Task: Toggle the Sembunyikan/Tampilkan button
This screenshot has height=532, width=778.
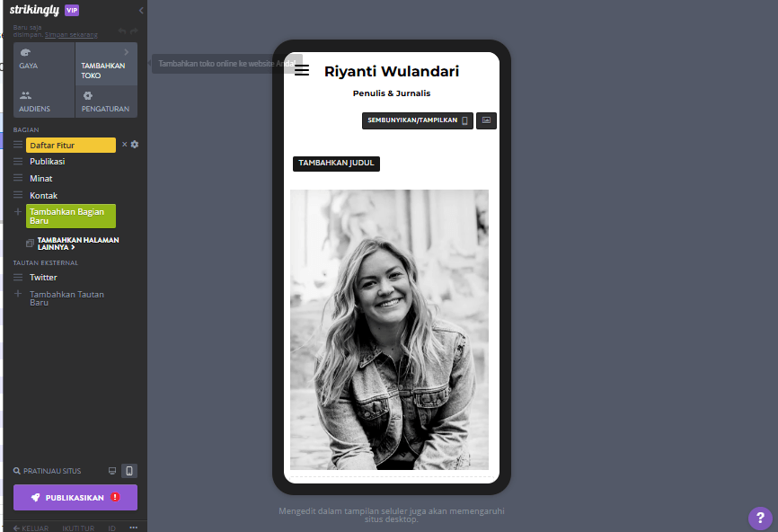Action: click(417, 120)
